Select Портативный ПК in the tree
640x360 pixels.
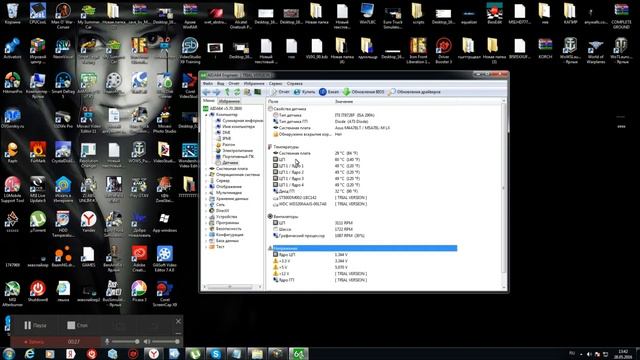(x=235, y=157)
